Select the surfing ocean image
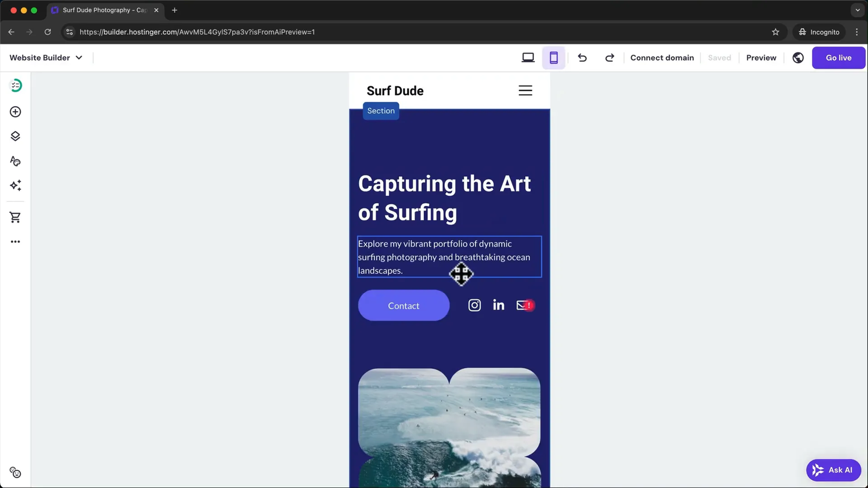Viewport: 868px width, 488px height. click(x=449, y=428)
